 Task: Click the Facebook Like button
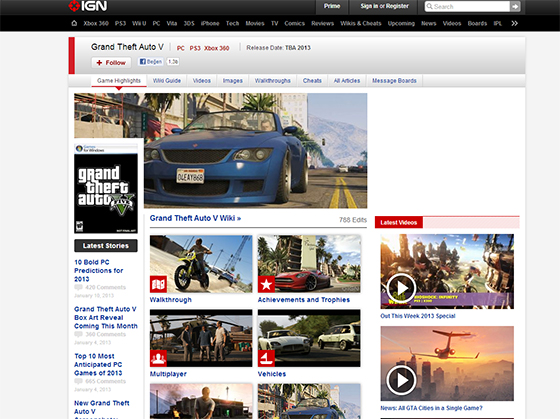151,62
